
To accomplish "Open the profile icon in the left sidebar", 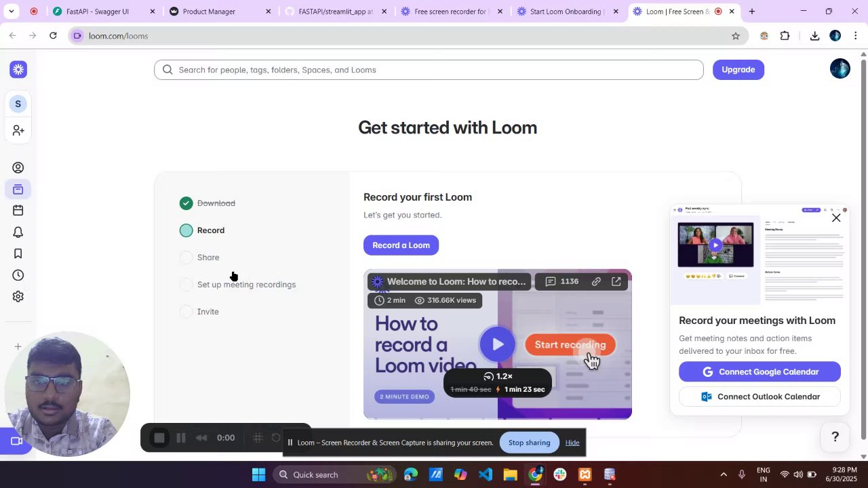I will 18,167.
